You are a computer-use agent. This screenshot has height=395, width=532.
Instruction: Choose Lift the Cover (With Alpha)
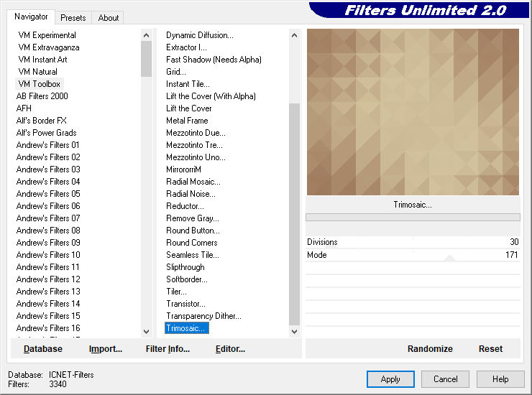pos(211,96)
